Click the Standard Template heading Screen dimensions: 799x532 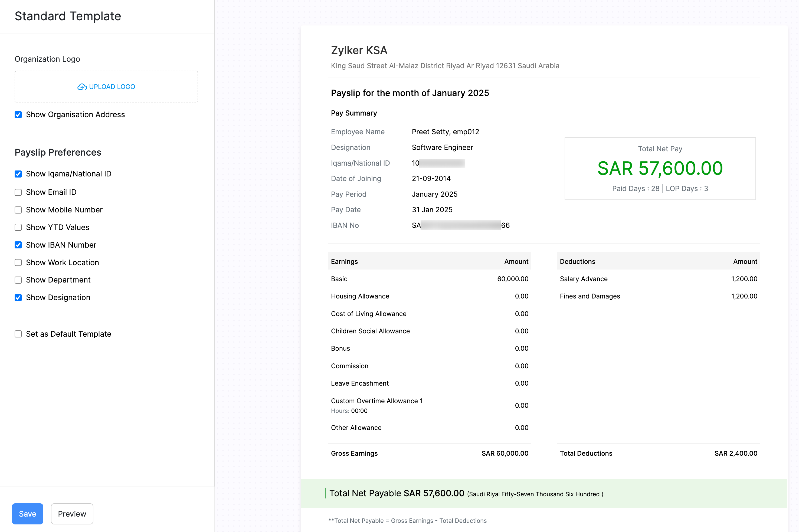click(x=67, y=16)
